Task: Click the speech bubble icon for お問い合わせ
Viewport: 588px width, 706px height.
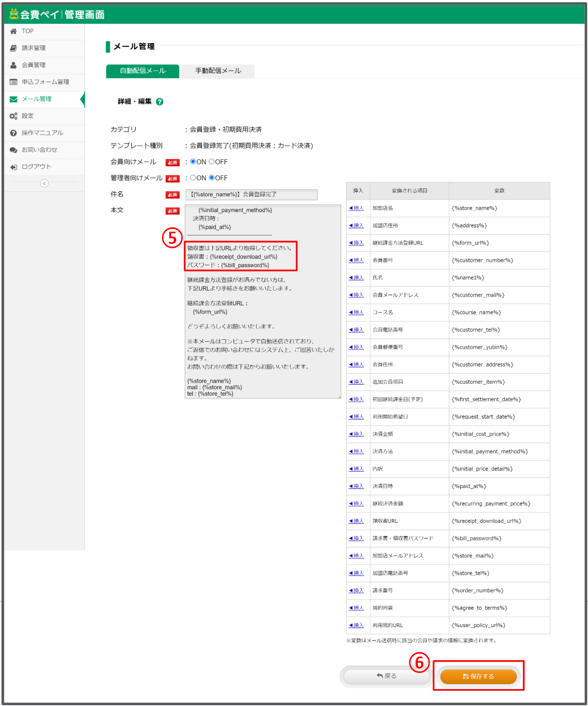Action: 14,150
